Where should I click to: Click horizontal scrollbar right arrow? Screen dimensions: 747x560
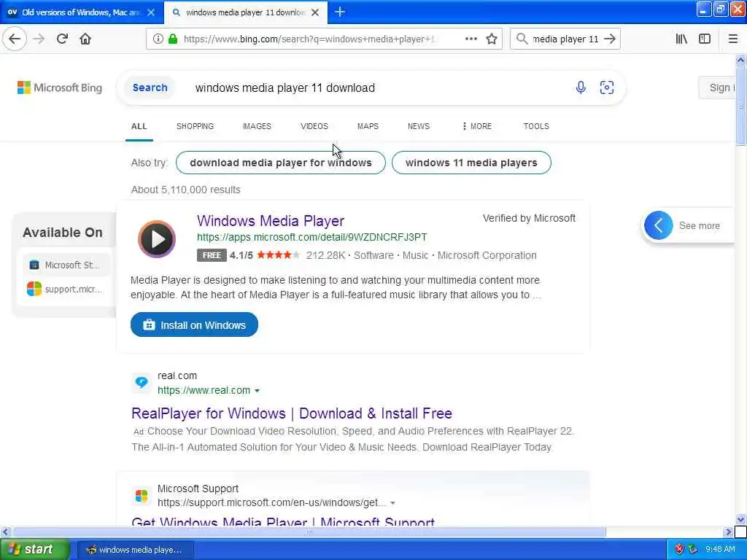727,532
